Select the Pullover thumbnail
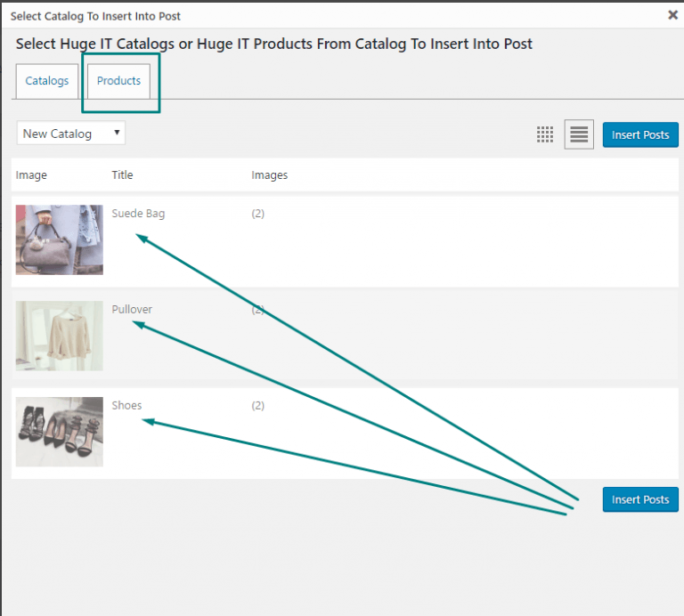Viewport: 684px width, 616px height. coord(60,336)
